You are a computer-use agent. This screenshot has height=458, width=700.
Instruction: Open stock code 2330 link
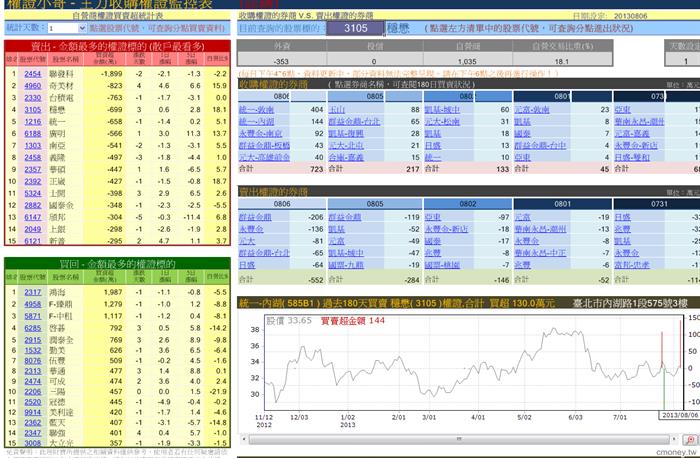click(x=33, y=98)
